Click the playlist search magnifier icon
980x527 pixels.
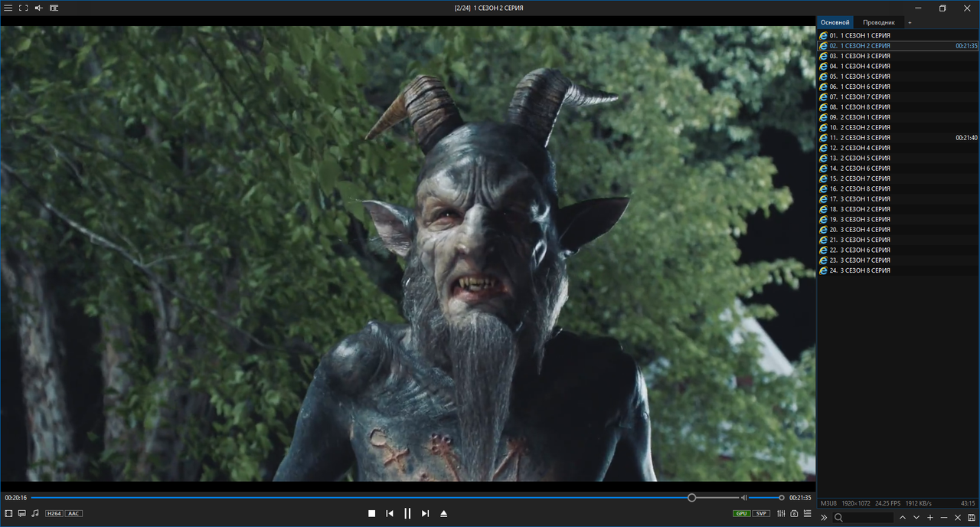point(838,518)
